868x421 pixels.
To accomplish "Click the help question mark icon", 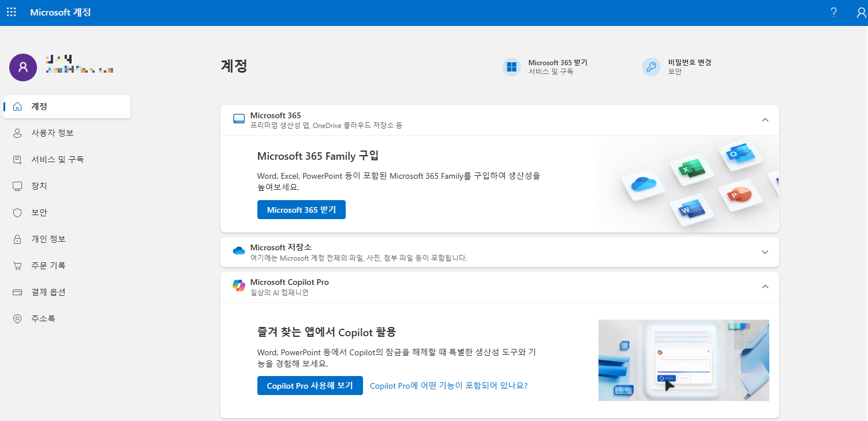I will point(833,13).
